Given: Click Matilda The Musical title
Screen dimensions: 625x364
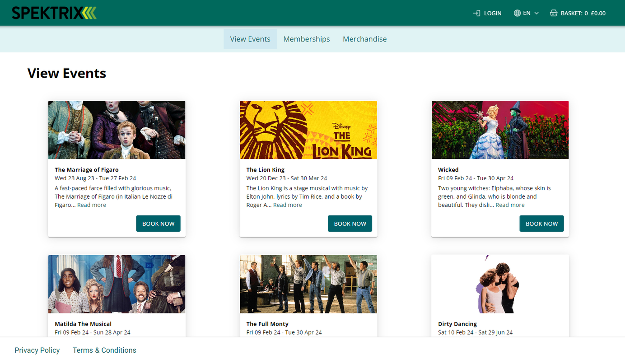Looking at the screenshot, I should coord(83,324).
